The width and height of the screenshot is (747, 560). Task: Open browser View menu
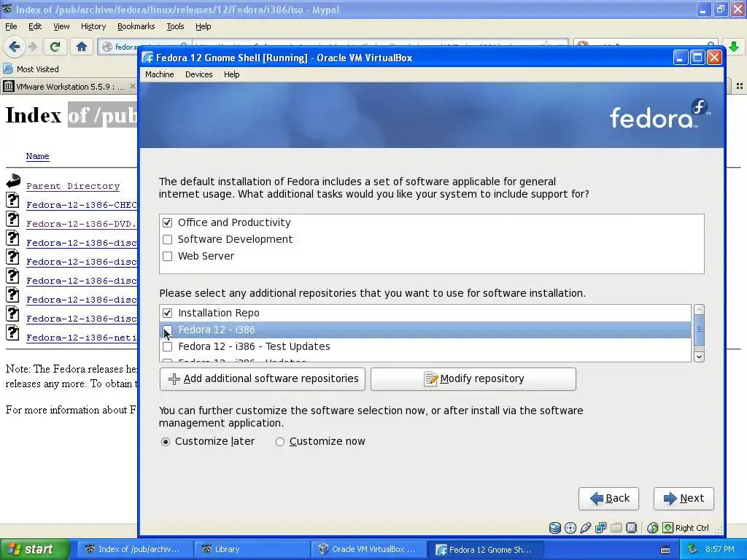(x=61, y=26)
